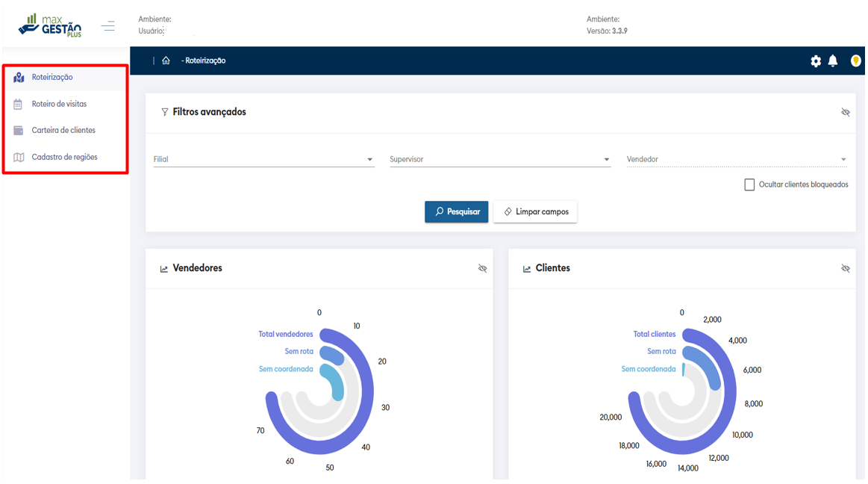Click the Roteiro de visitas calendar icon
868x484 pixels.
pyautogui.click(x=18, y=105)
